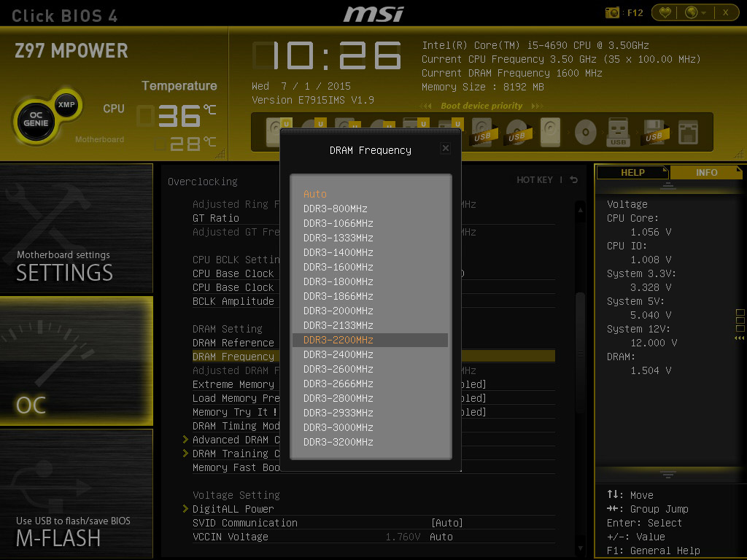747x560 pixels.
Task: Choose DDR3-2133MHz option
Action: 338,325
